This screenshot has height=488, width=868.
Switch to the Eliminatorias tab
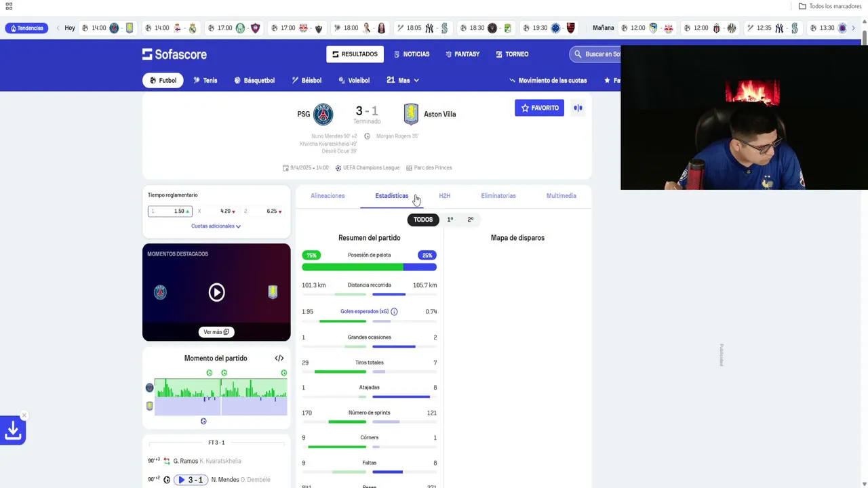[498, 196]
